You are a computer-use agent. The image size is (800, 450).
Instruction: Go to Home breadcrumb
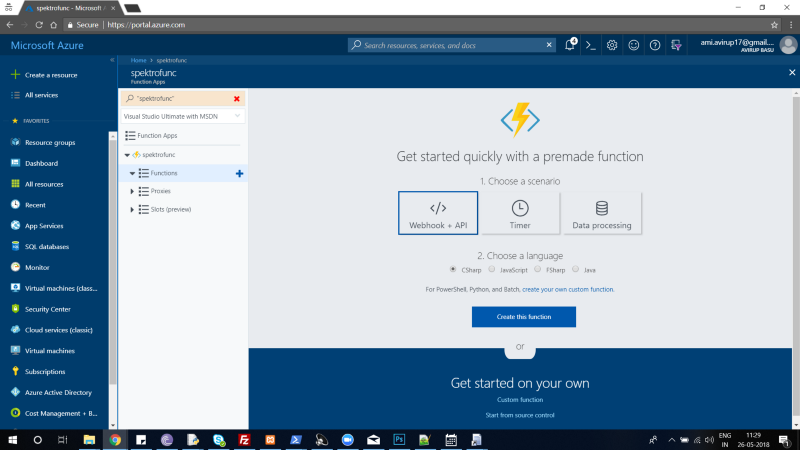(138, 60)
